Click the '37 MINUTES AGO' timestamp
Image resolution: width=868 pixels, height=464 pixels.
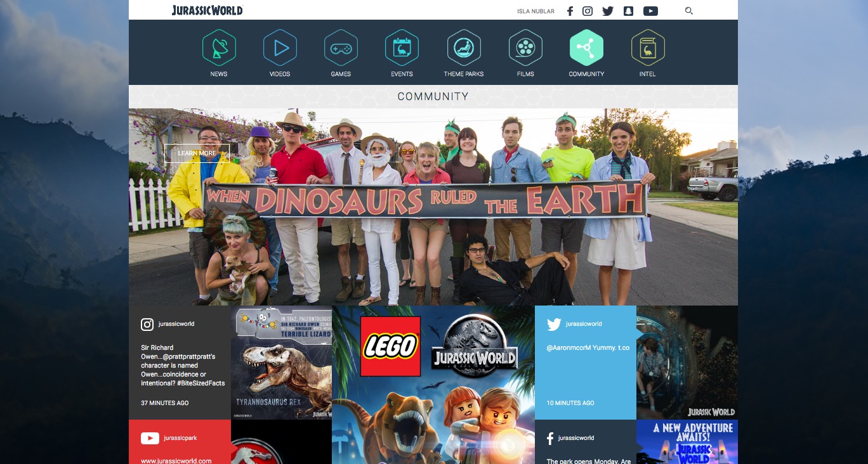click(x=165, y=403)
